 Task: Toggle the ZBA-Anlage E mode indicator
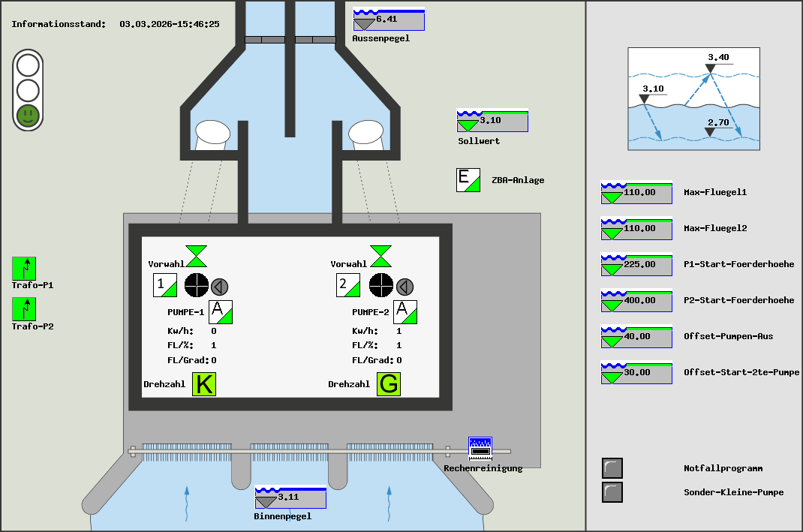pos(468,180)
